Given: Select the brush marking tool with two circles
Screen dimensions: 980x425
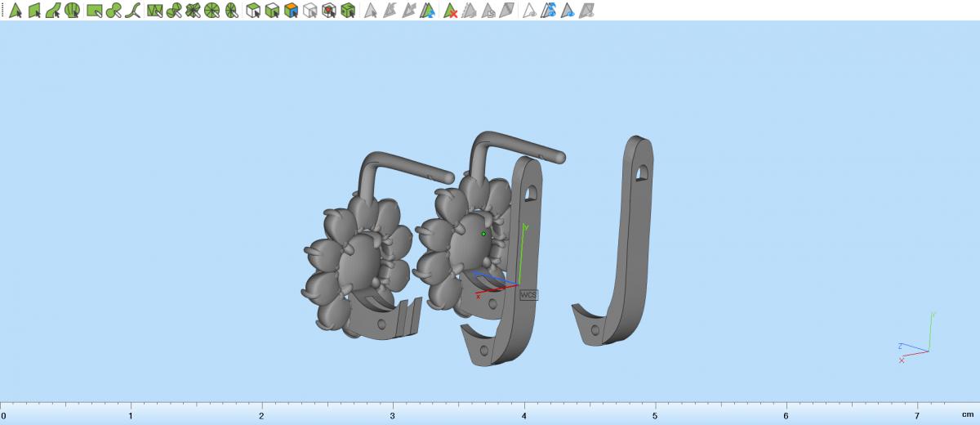Looking at the screenshot, I should pyautogui.click(x=114, y=11).
